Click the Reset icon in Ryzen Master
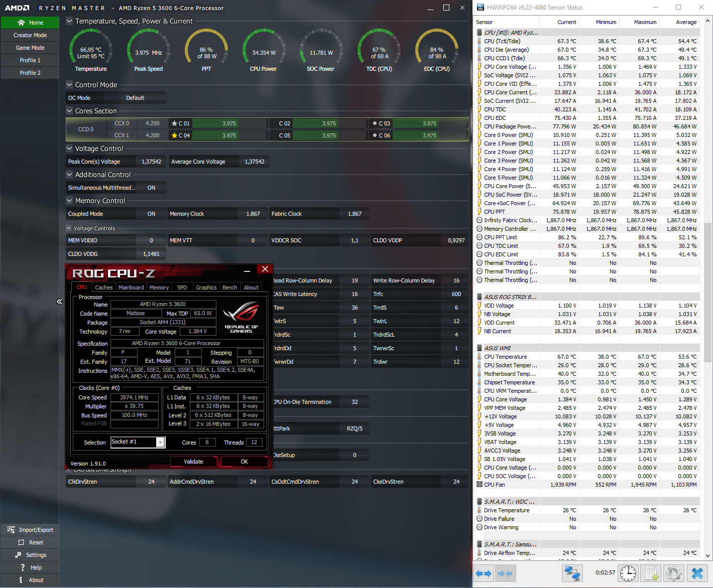The width and height of the screenshot is (713, 588). 21,542
